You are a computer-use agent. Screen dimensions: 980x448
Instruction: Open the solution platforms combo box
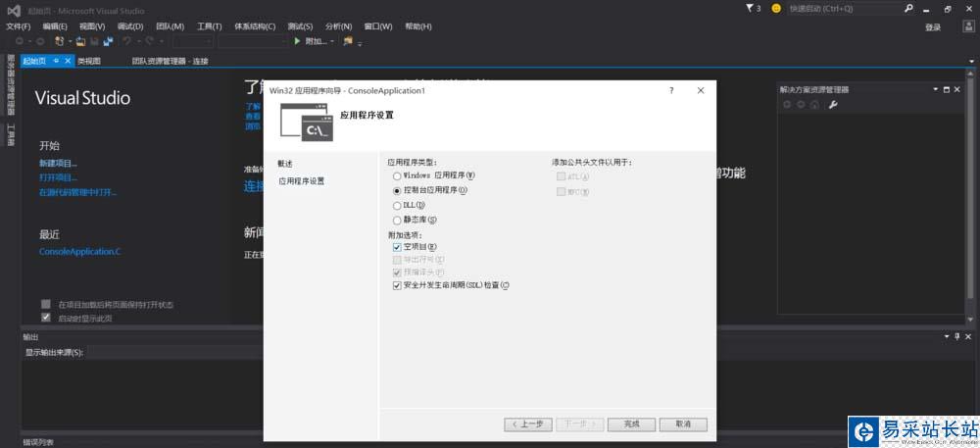pyautogui.click(x=252, y=41)
